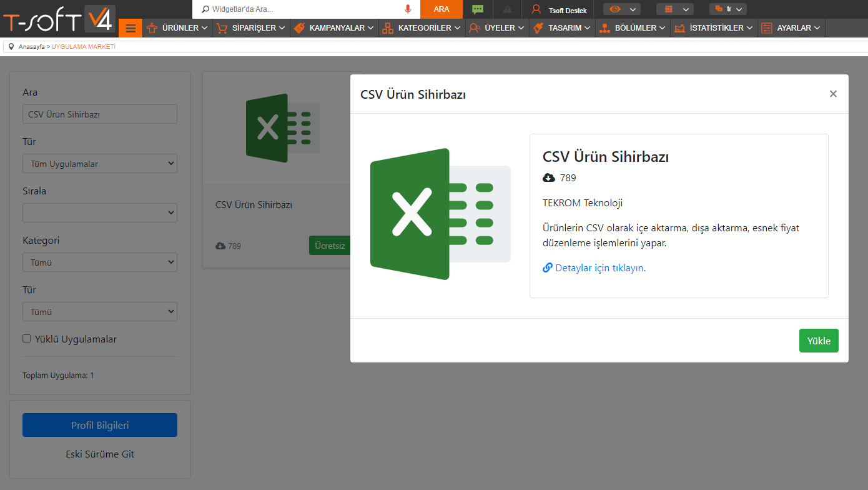Toggle the Yüklü Uygulamalar checkbox
Screen dimensions: 868x490
pyautogui.click(x=27, y=339)
